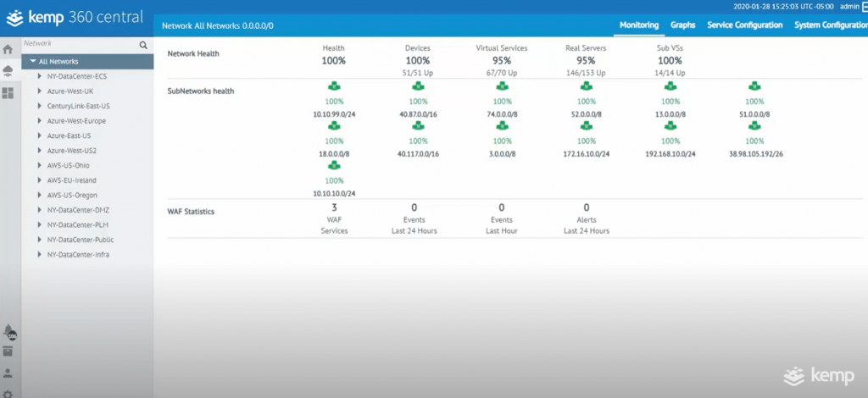
Task: Open the Service Configuration tab
Action: click(x=745, y=25)
